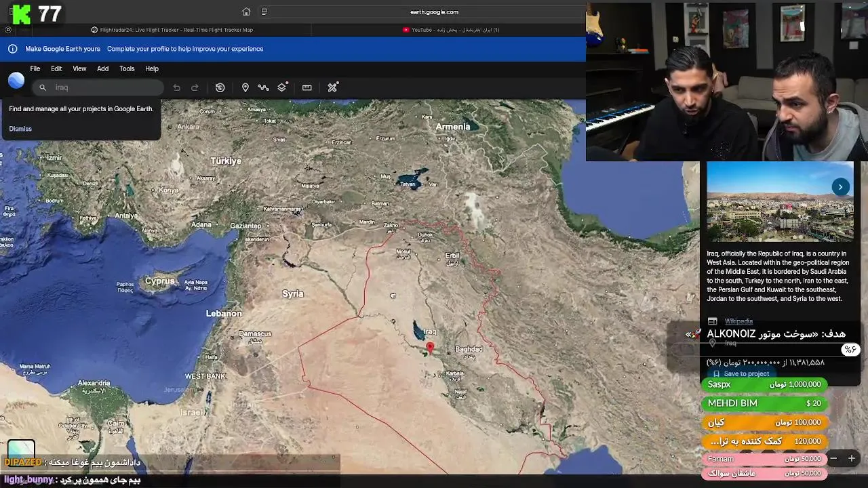Open the Wikipedia link in info card

[x=738, y=321]
